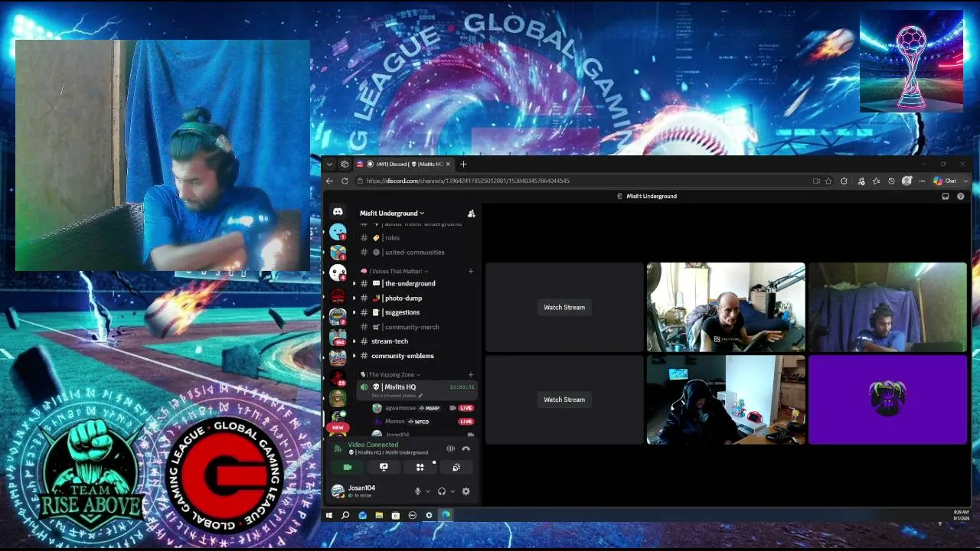Add a channel to Voices That Matter
980x551 pixels.
pos(471,271)
